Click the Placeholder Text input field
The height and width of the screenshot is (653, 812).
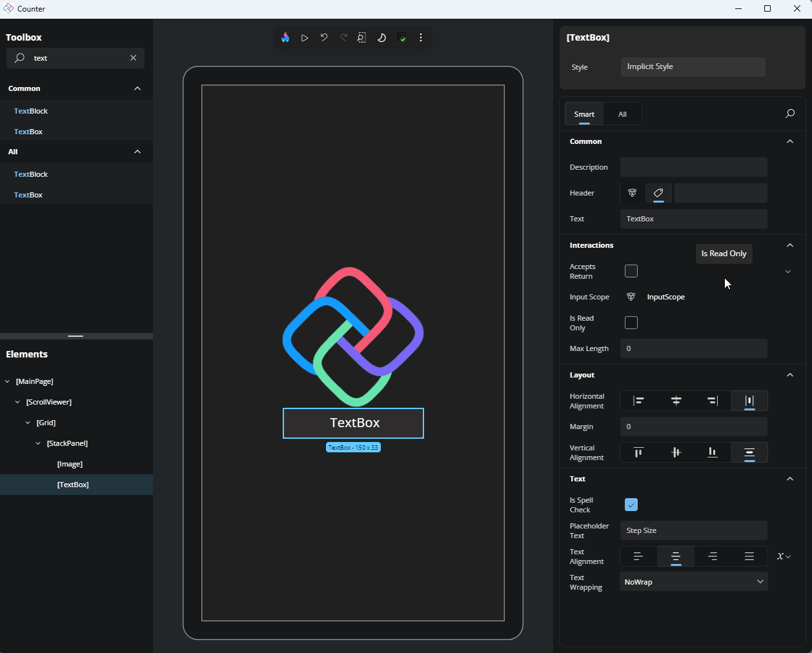694,530
